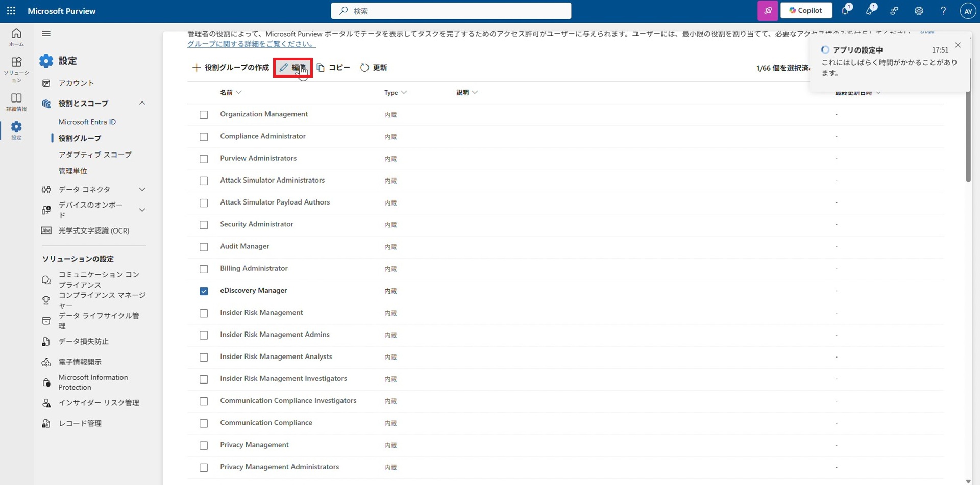The height and width of the screenshot is (485, 980).
Task: Select アカウント in the settings navigation
Action: [x=76, y=83]
